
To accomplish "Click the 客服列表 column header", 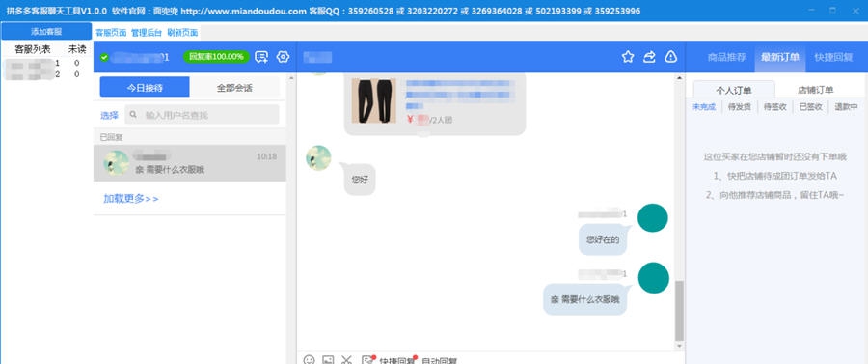I will [x=33, y=49].
